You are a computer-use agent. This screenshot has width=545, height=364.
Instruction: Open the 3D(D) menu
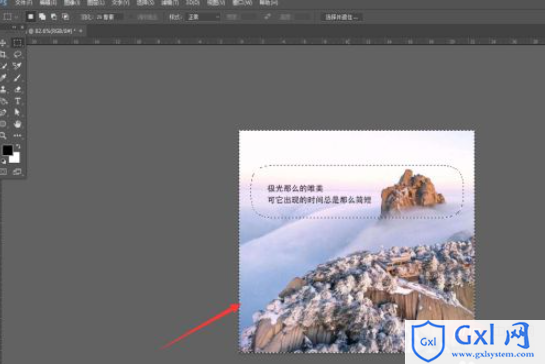pyautogui.click(x=193, y=3)
